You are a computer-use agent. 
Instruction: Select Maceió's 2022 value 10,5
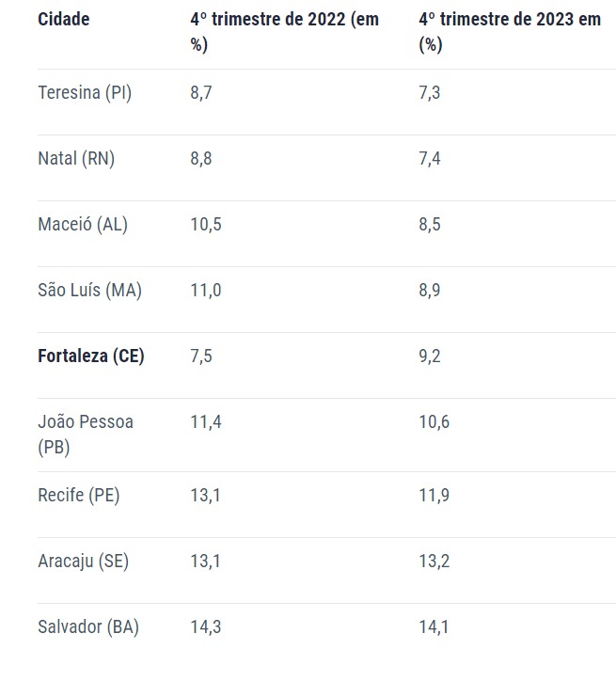click(x=206, y=225)
